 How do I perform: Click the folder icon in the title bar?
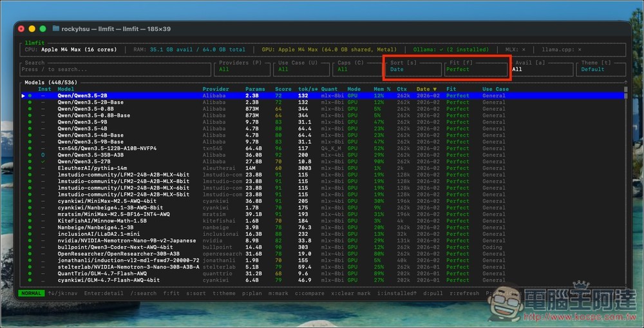click(x=56, y=28)
